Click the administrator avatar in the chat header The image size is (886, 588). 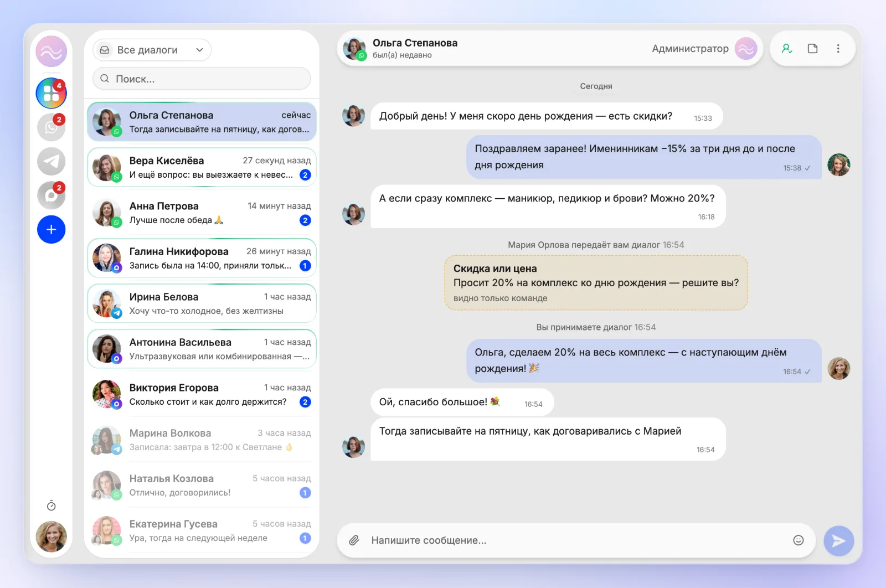click(746, 49)
